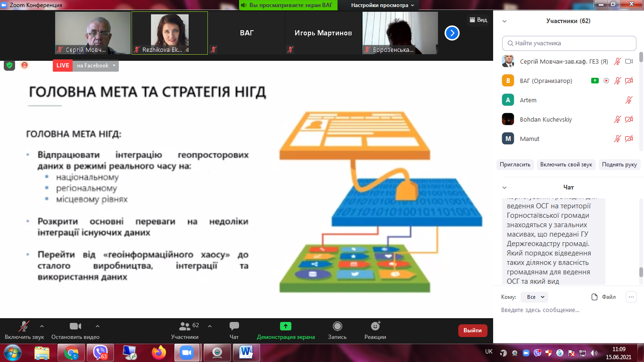Open the green encryption shield info
644x362 pixels.
point(9,66)
